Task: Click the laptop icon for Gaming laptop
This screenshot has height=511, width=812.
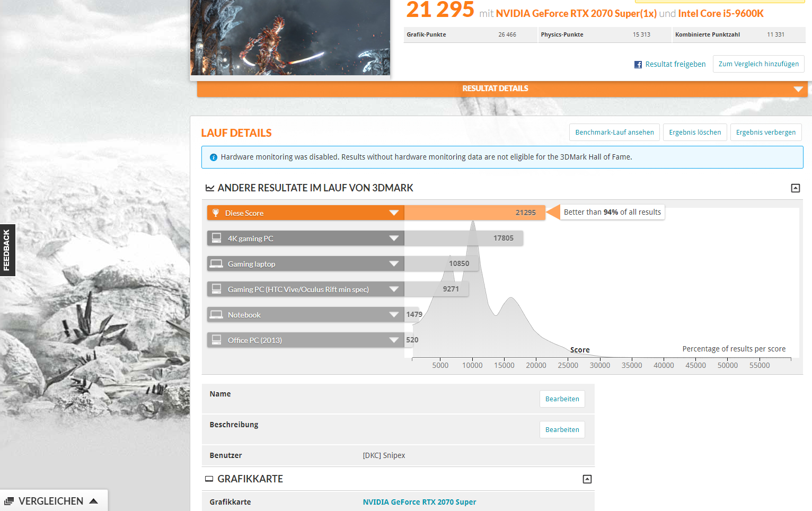Action: [x=216, y=263]
